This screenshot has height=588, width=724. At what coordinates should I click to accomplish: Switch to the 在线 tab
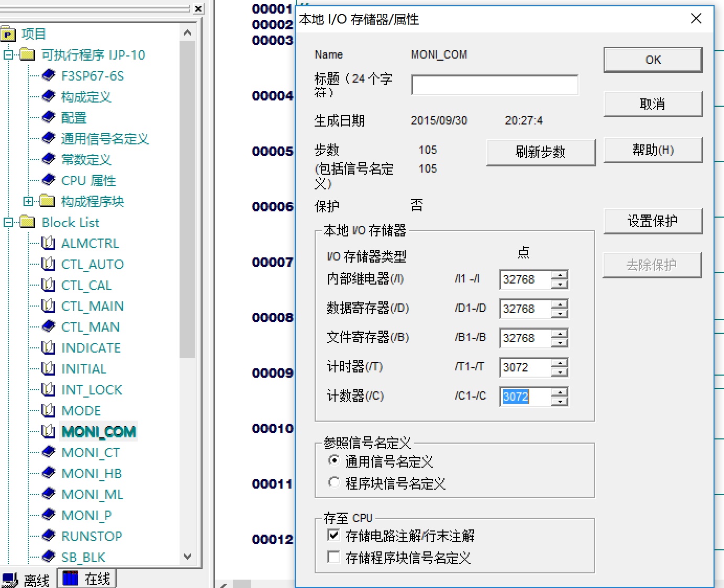pyautogui.click(x=87, y=579)
